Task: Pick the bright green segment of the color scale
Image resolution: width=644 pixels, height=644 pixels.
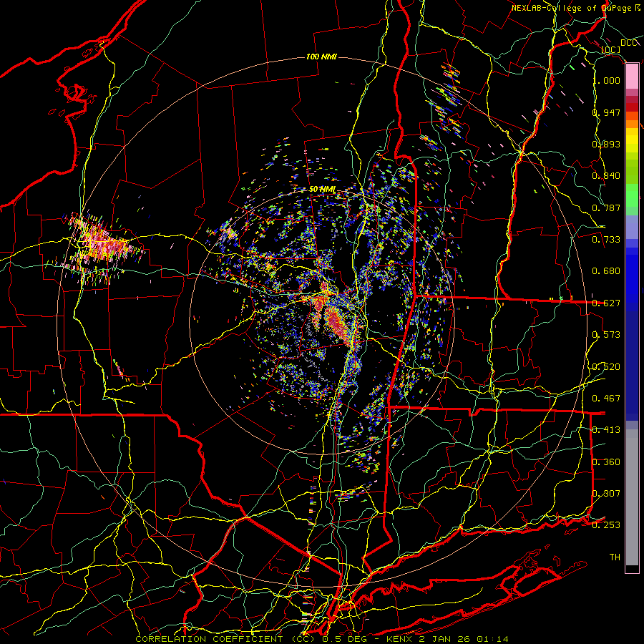Action: [x=632, y=196]
